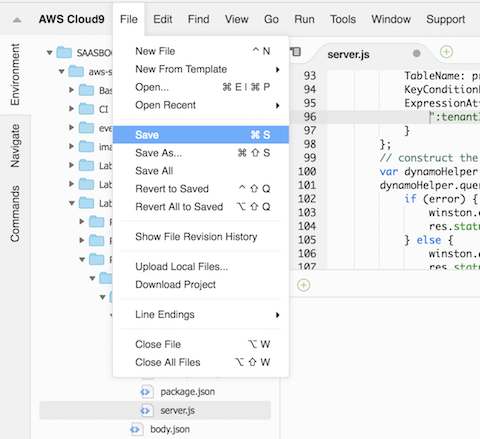Click the up arrow icon beside AWS Cloud9
The width and height of the screenshot is (480, 439).
pyautogui.click(x=17, y=20)
